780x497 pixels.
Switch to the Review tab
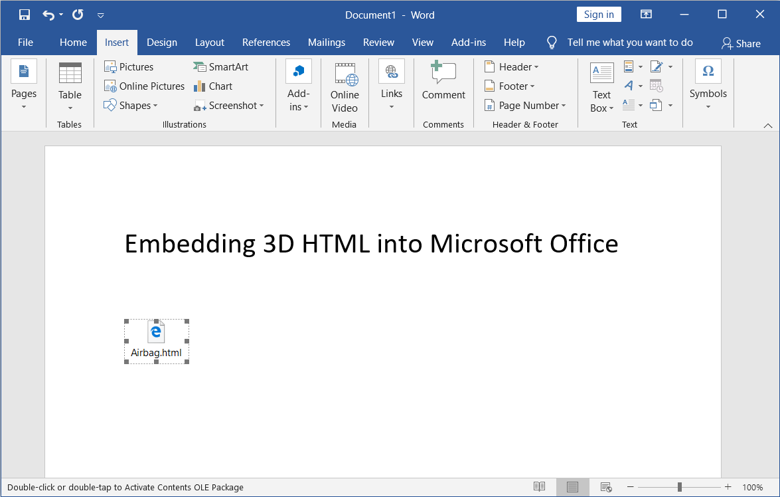click(379, 42)
